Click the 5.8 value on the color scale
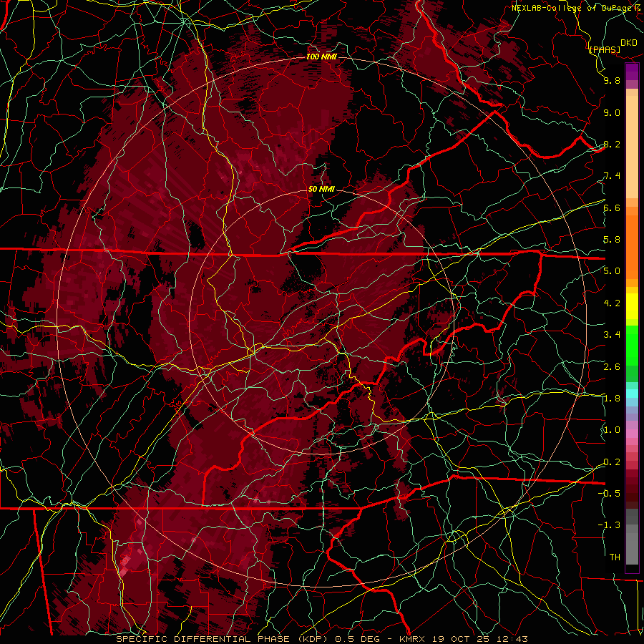 point(612,240)
